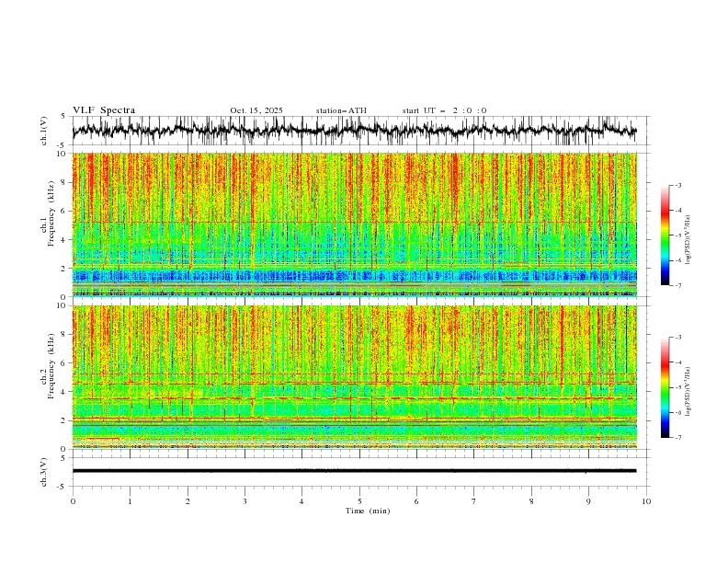This screenshot has height=563, width=728.
Task: Click time axis tick label "2"
Action: [188, 501]
